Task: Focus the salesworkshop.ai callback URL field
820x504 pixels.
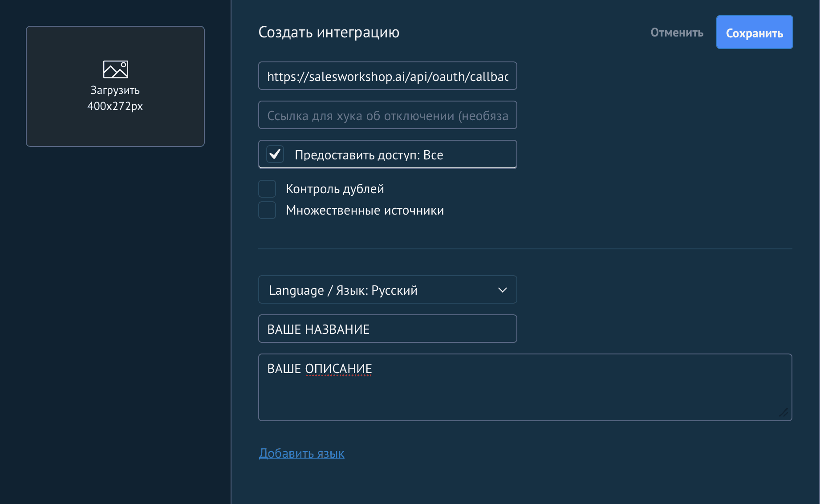Action: pos(387,76)
